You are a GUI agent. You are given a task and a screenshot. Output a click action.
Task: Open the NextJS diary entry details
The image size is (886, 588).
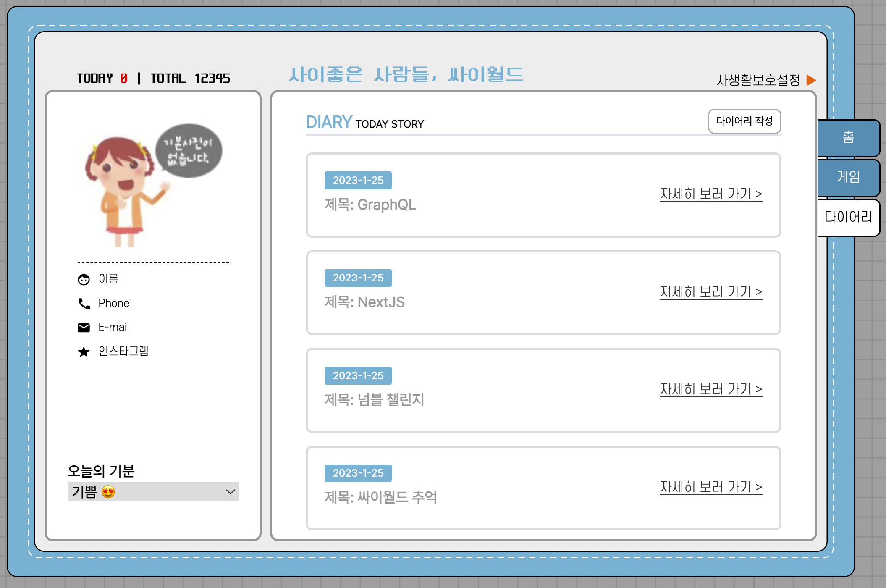(x=711, y=291)
